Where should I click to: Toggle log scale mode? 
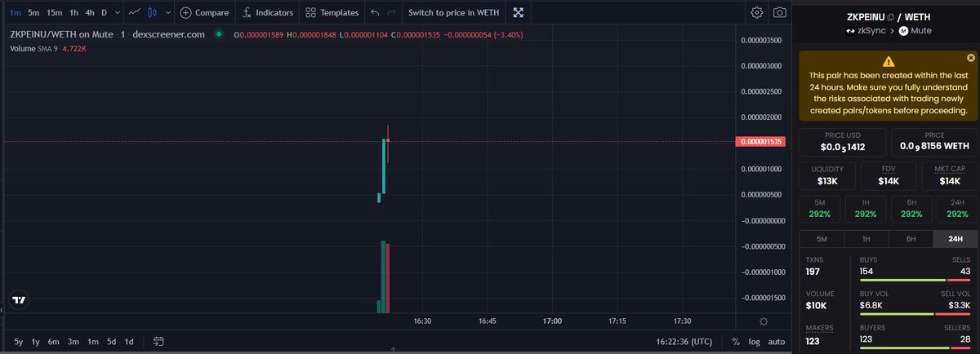(753, 342)
